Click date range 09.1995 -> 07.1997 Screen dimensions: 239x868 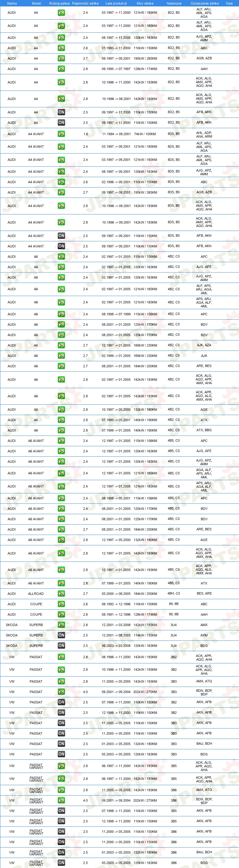116,69
